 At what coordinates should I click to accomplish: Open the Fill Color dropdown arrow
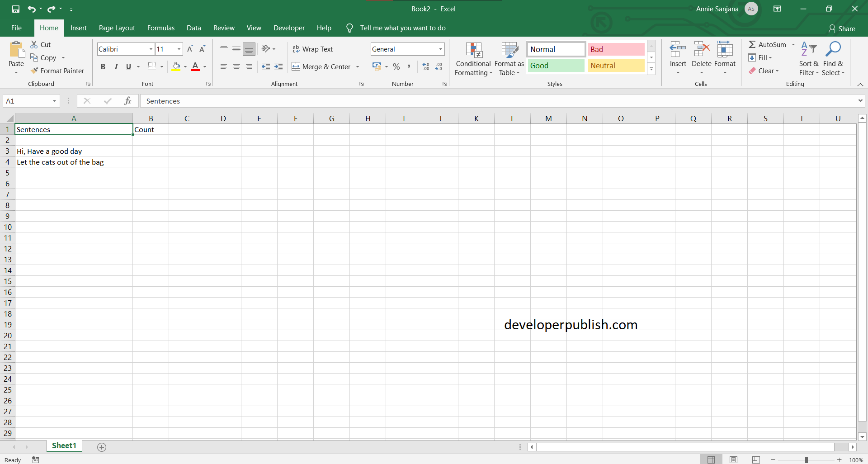pyautogui.click(x=184, y=66)
